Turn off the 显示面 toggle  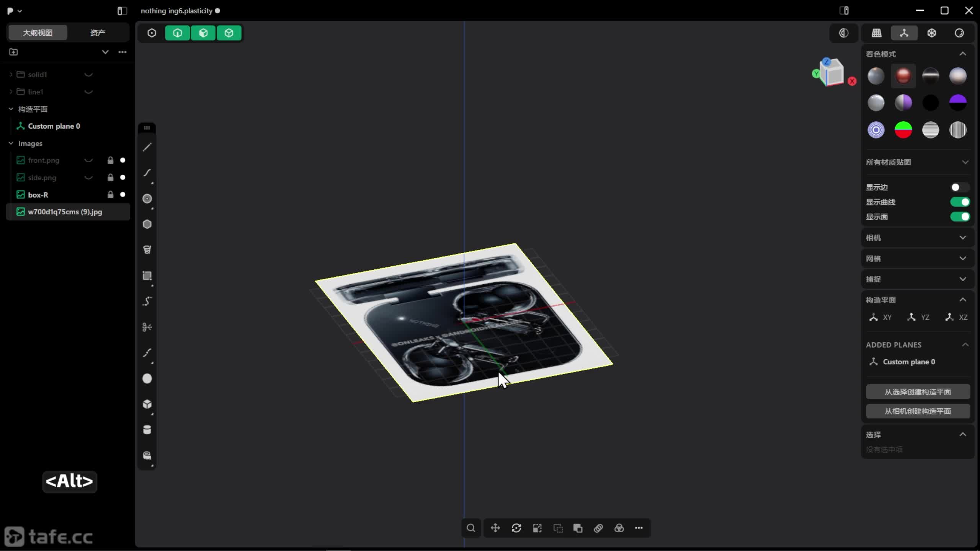coord(960,217)
